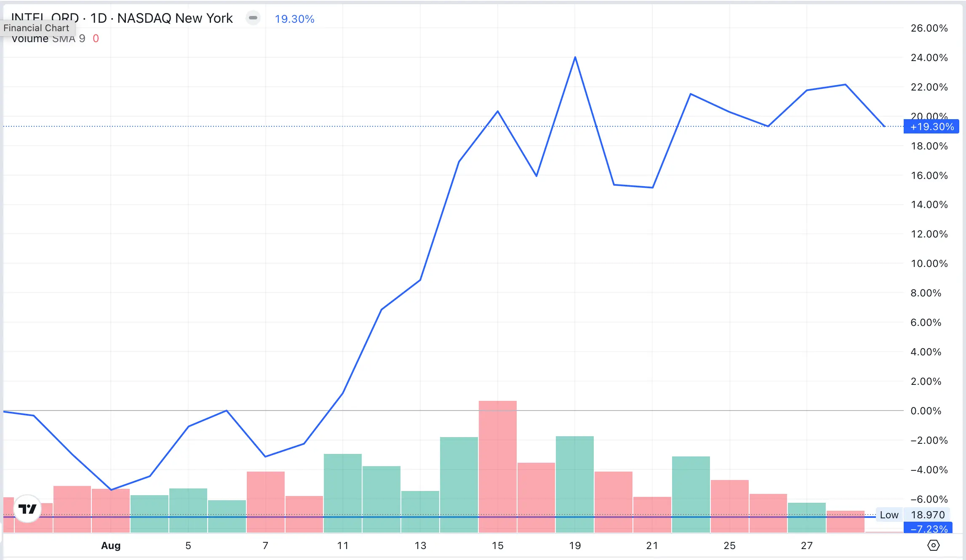This screenshot has height=560, width=966.
Task: Click the 5 date label on the time axis
Action: point(188,546)
